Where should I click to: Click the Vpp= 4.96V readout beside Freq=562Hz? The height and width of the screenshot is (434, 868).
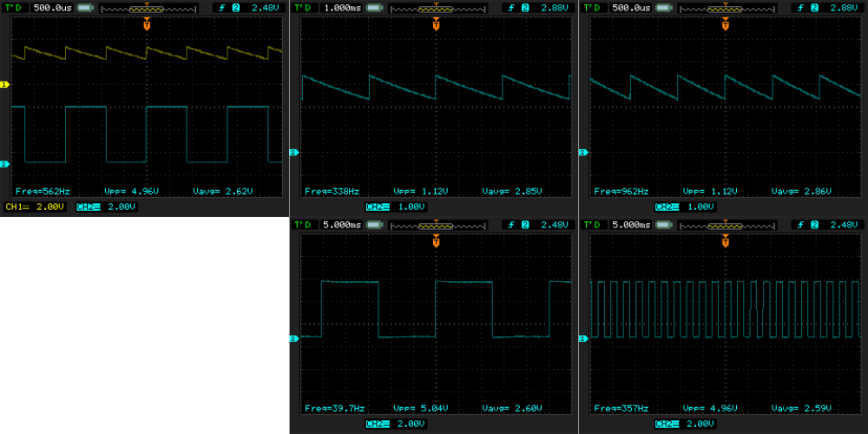pos(132,191)
